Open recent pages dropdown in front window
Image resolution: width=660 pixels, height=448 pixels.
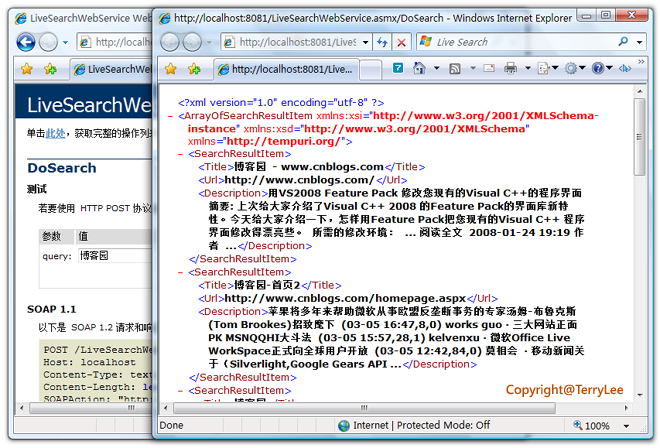pyautogui.click(x=209, y=42)
